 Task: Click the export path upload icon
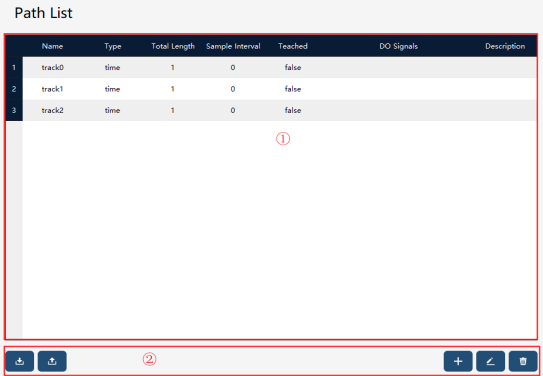[52, 361]
